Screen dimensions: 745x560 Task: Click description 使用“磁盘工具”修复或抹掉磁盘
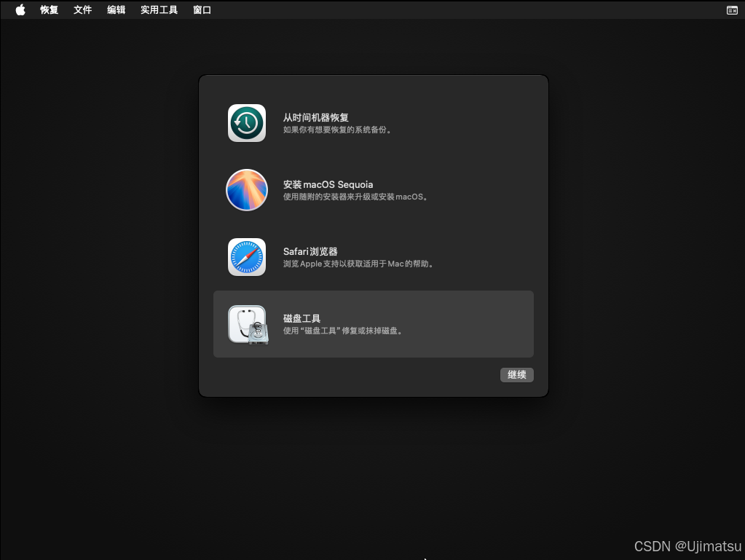click(x=342, y=331)
